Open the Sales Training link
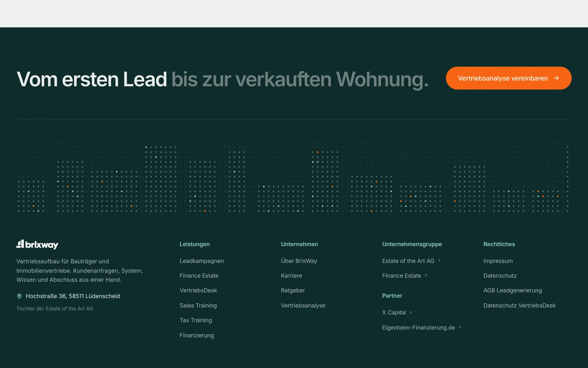588x368 pixels. point(198,305)
